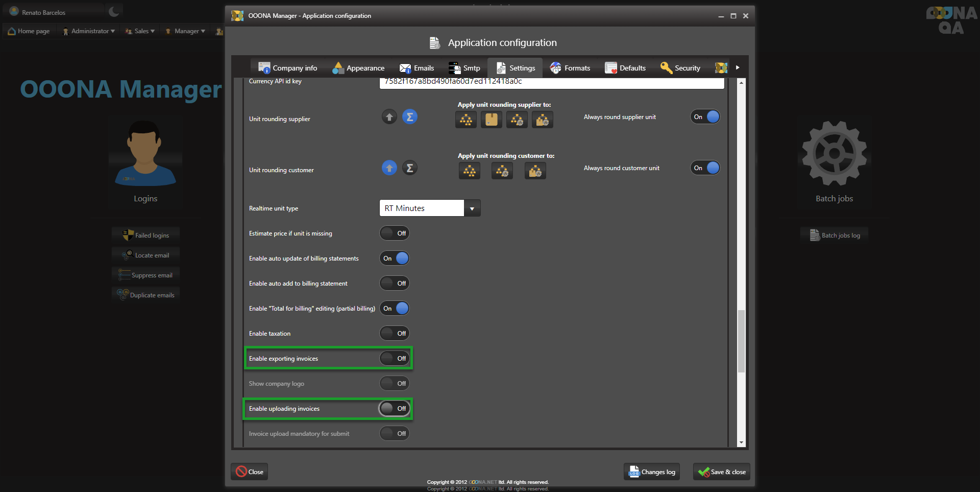Click the settings panel vertical scrollbar
The width and height of the screenshot is (980, 492).
point(741,341)
